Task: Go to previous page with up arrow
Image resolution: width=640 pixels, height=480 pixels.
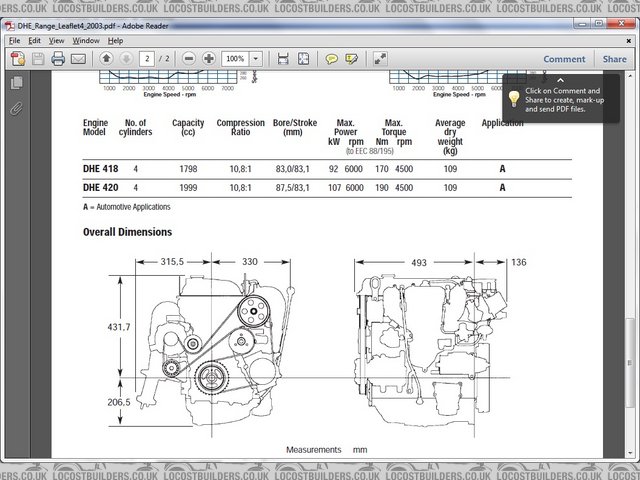Action: [107, 59]
